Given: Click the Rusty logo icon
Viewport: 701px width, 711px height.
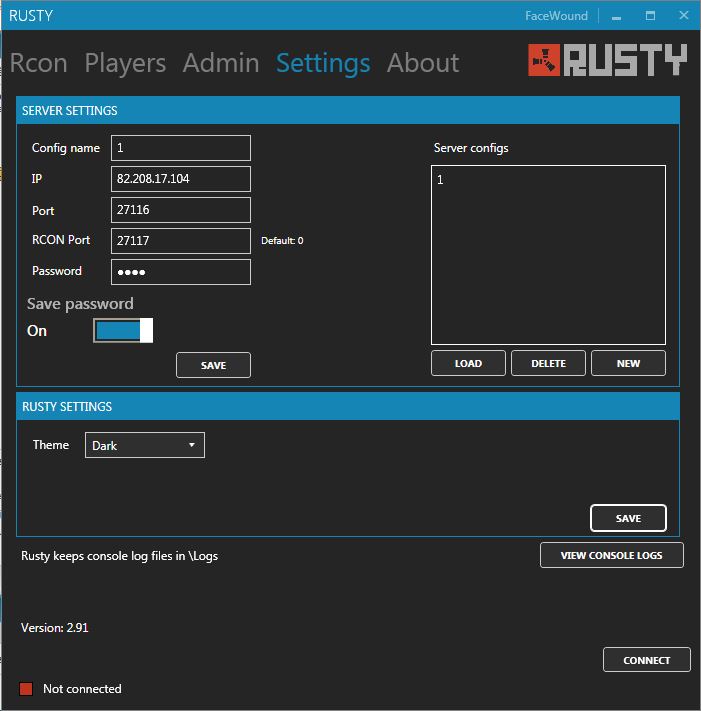Looking at the screenshot, I should click(x=544, y=60).
